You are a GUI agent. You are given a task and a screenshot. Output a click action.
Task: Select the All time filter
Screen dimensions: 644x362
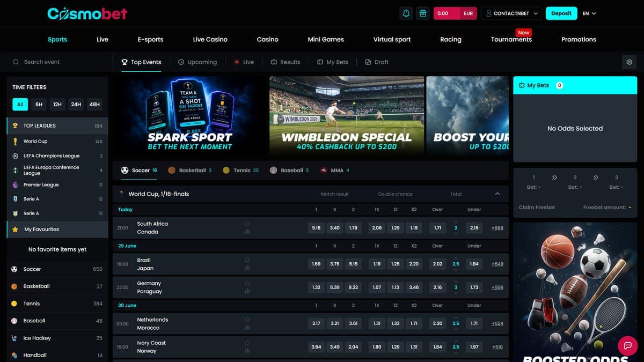(x=20, y=105)
